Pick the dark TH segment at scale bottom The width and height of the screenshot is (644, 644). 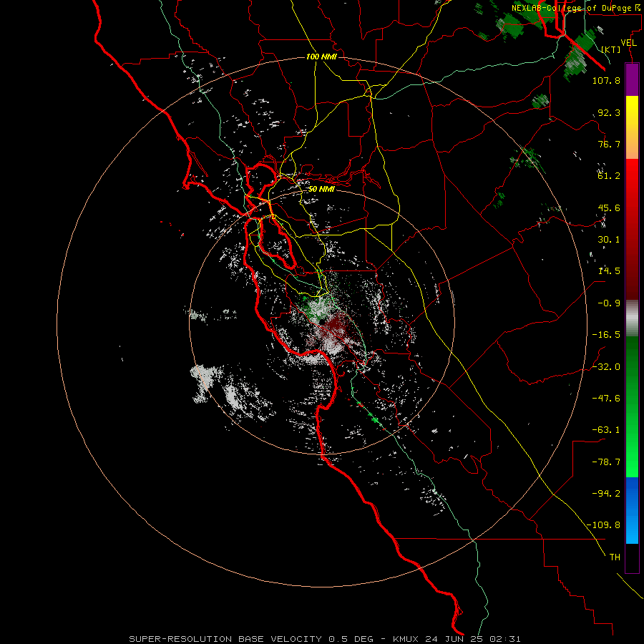(632, 558)
